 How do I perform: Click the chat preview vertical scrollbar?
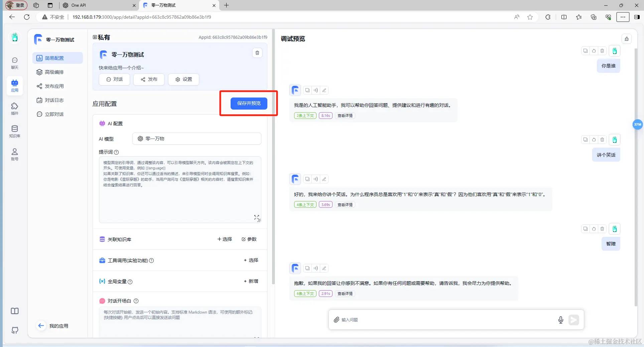pyautogui.click(x=636, y=177)
